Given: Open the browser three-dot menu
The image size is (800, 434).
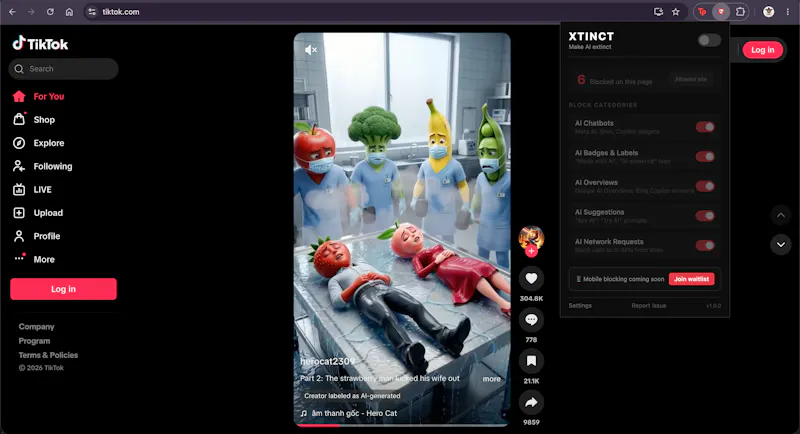Looking at the screenshot, I should coord(788,12).
